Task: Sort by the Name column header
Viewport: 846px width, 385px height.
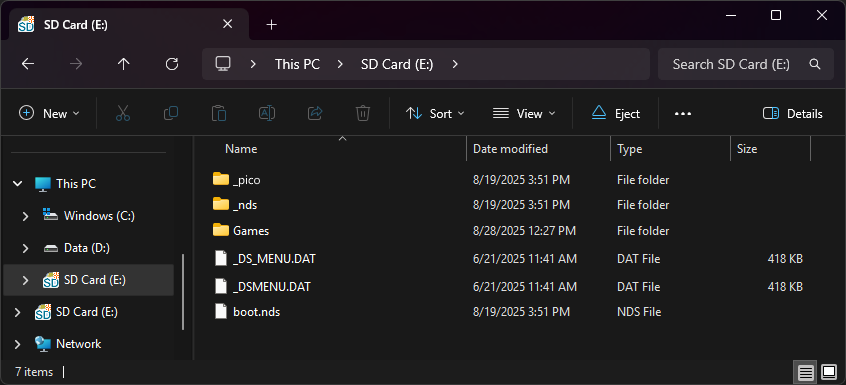Action: click(x=241, y=149)
